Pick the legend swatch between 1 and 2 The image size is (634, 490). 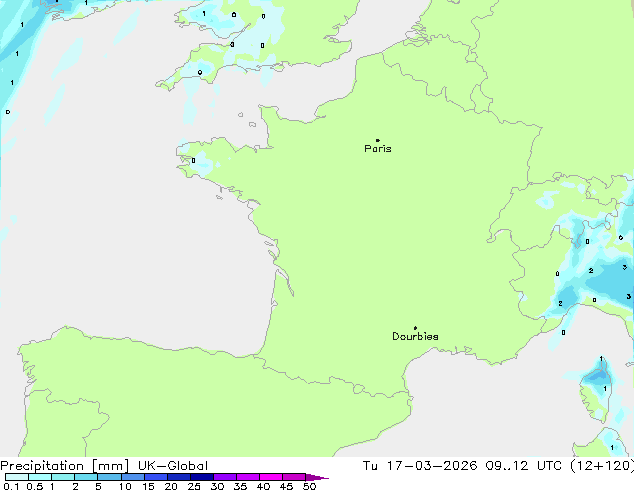63,477
